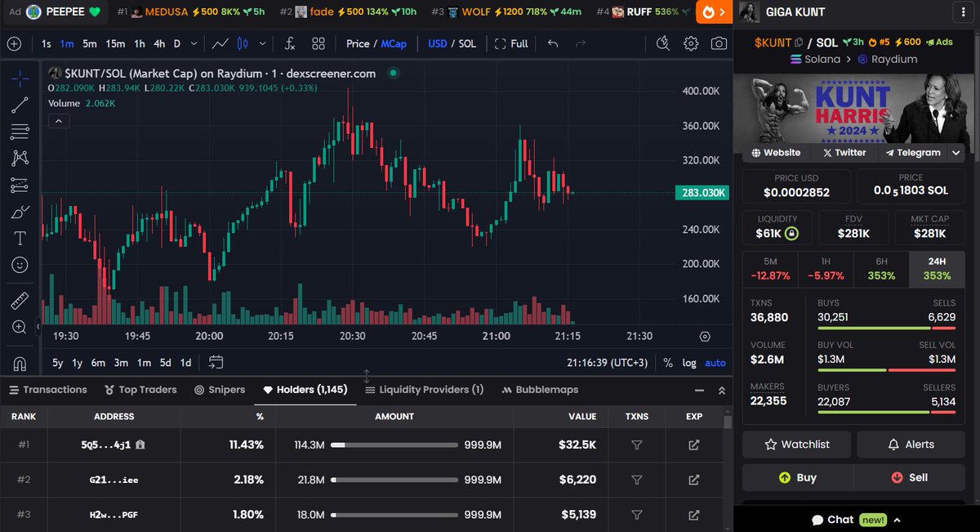This screenshot has height=532, width=980.
Task: Open the go-to-date calendar
Action: click(216, 362)
